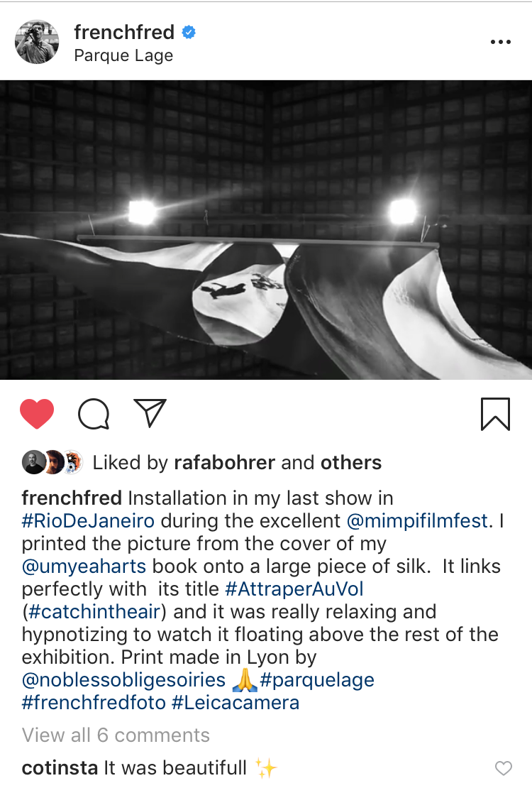Open the @noblessobligesoiries mention
Viewport: 532px width, 788px height.
pos(123,680)
